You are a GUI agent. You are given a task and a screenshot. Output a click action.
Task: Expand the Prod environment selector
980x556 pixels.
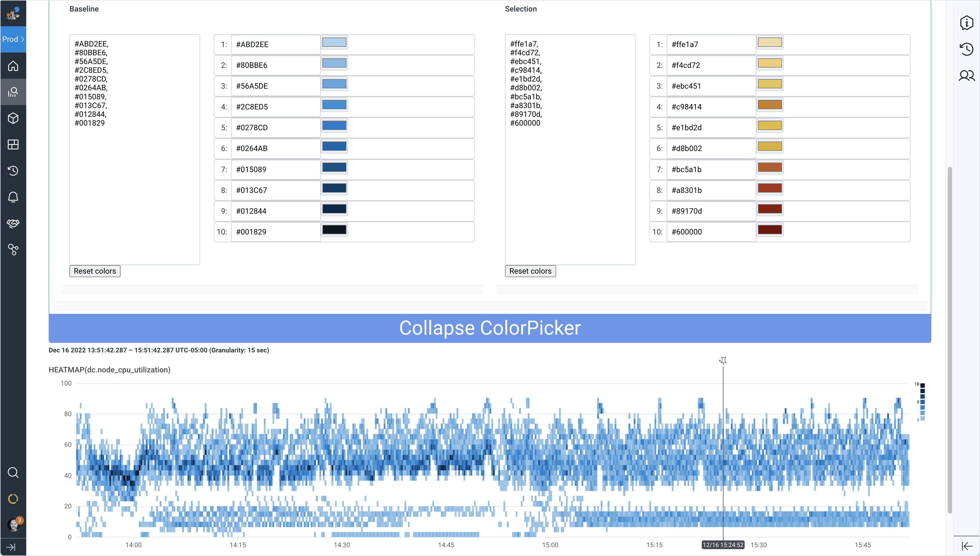click(x=13, y=39)
